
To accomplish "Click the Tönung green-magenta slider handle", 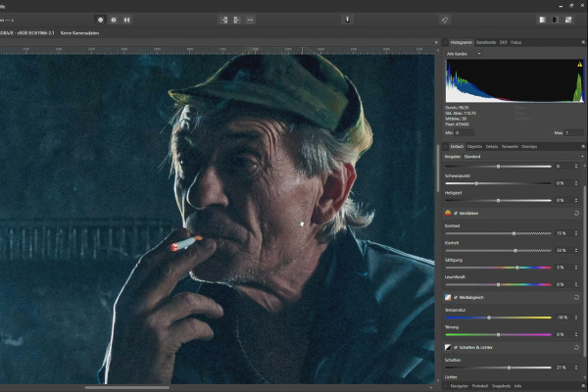I will [499, 334].
